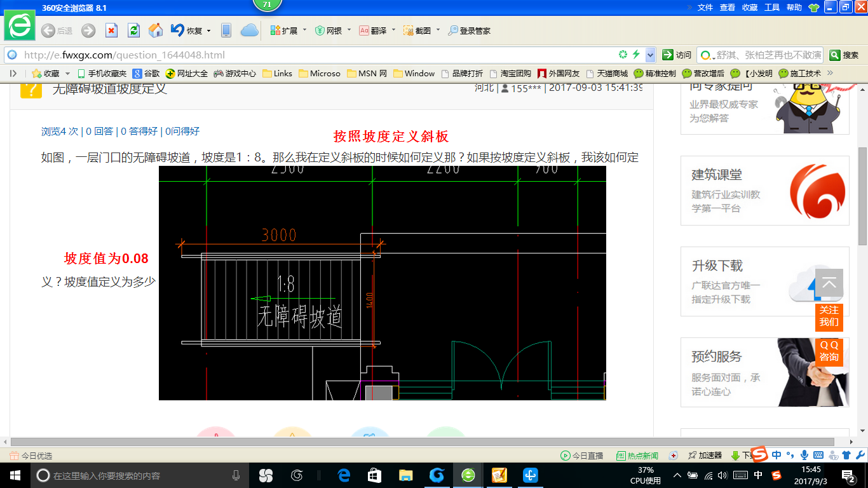The height and width of the screenshot is (488, 868).
Task: Open address bar history dropdown
Action: (x=650, y=55)
